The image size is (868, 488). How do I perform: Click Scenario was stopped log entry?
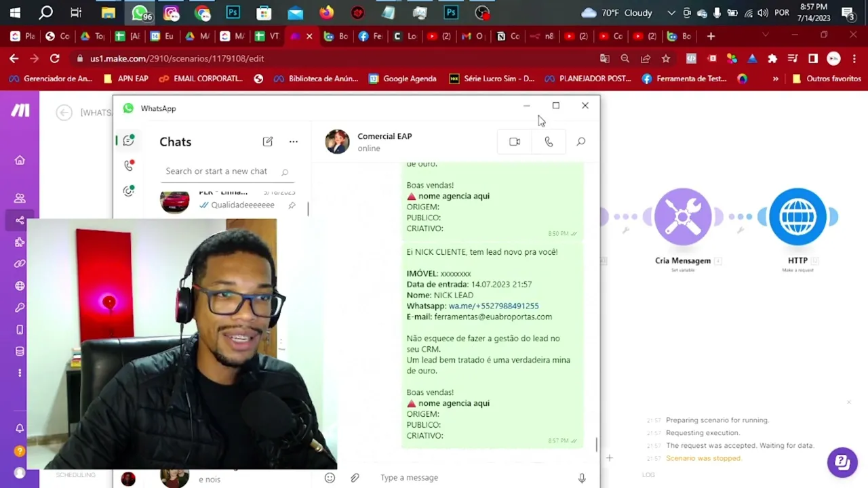tap(703, 459)
